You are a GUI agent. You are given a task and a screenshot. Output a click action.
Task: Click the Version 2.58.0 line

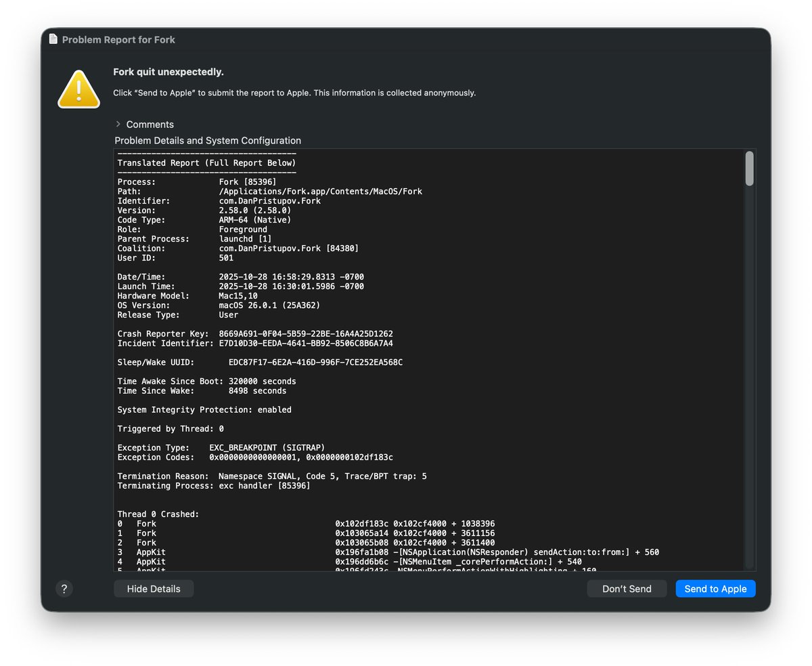[204, 210]
